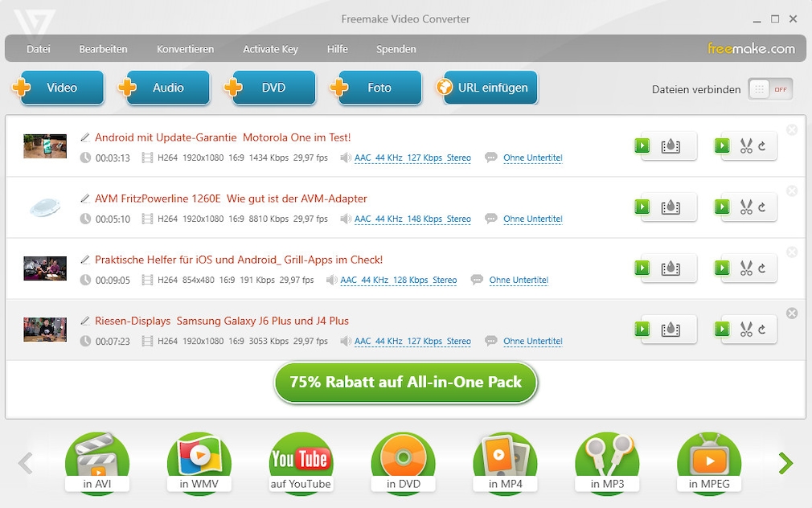Screen dimensions: 812x508
Task: Play preview of the AVM FritzPowerline video
Action: (641, 207)
